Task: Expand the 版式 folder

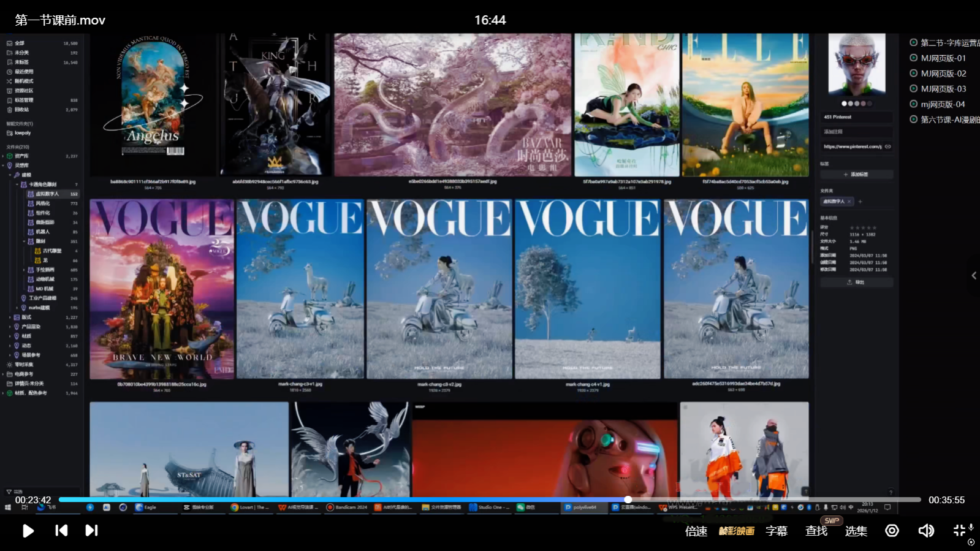Action: pos(10,317)
